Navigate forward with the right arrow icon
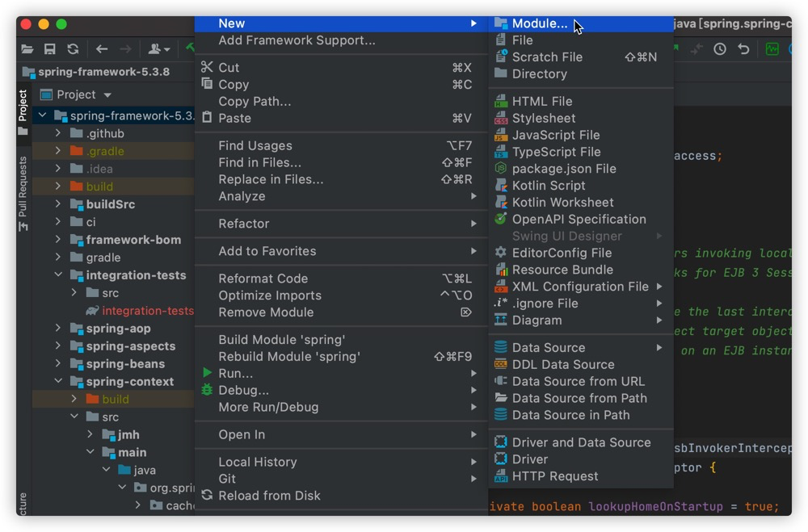808x532 pixels. 125,49
